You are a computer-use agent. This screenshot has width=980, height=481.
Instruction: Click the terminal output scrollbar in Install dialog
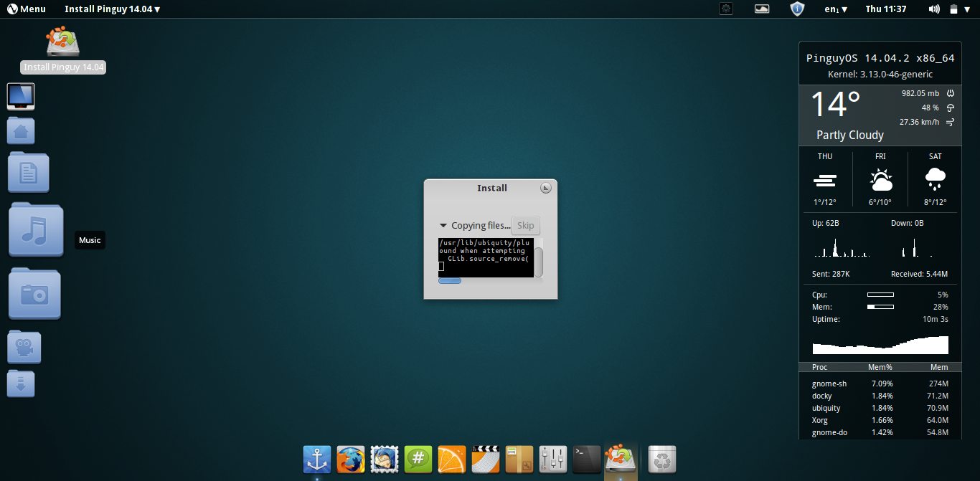coord(539,262)
